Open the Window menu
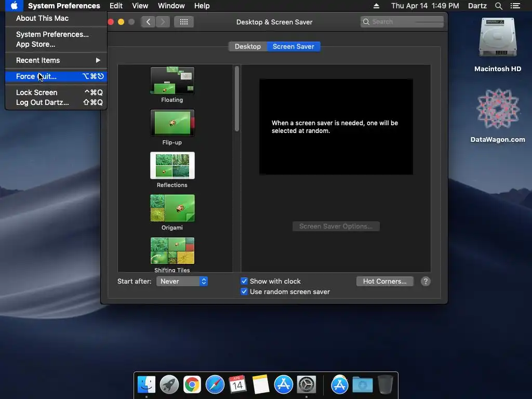Viewport: 532px width, 399px height. (171, 6)
